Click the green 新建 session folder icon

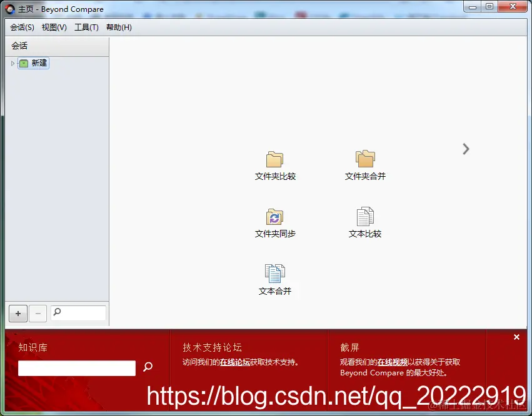(x=24, y=64)
